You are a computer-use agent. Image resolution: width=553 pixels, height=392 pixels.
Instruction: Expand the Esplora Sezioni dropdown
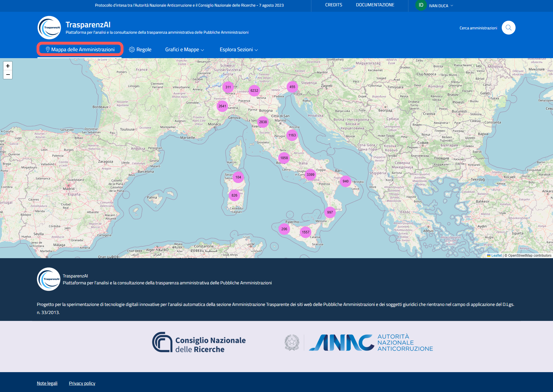(239, 50)
